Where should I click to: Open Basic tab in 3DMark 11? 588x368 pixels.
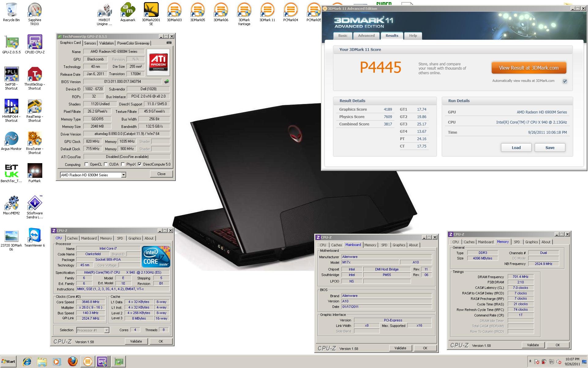tap(343, 36)
